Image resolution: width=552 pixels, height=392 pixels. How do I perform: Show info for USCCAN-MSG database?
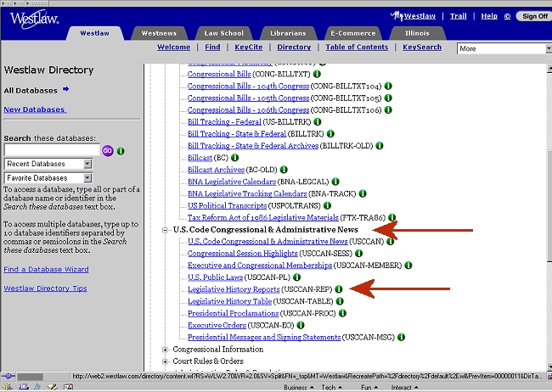point(401,337)
